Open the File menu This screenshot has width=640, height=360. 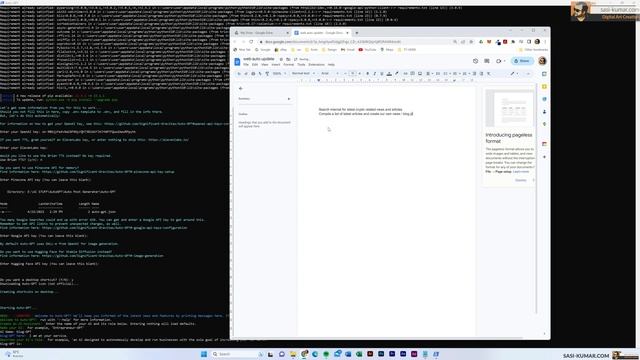(246, 64)
